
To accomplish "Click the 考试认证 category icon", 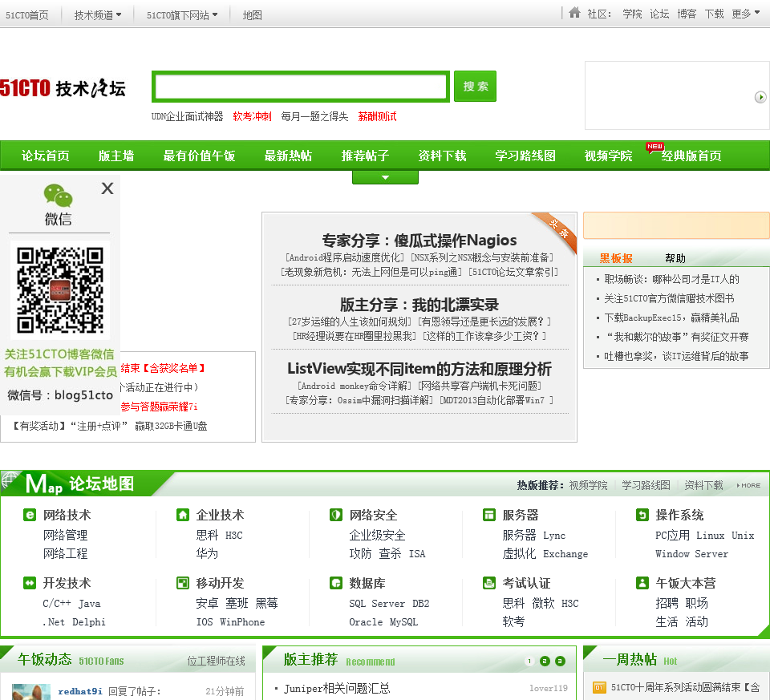I will coord(489,583).
